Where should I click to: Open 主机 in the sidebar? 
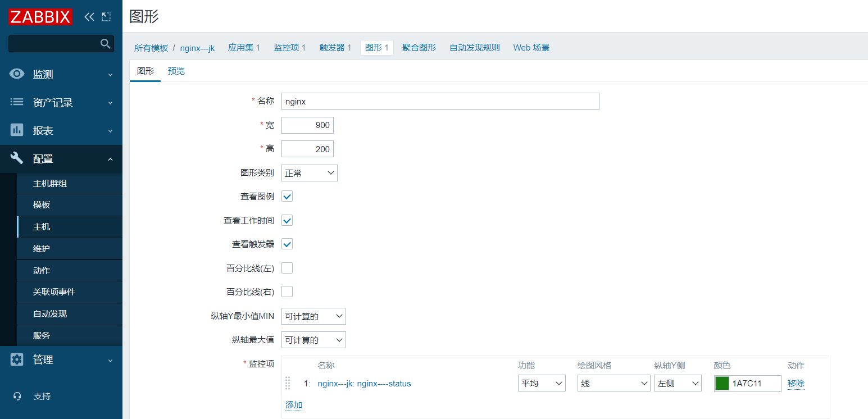point(70,227)
